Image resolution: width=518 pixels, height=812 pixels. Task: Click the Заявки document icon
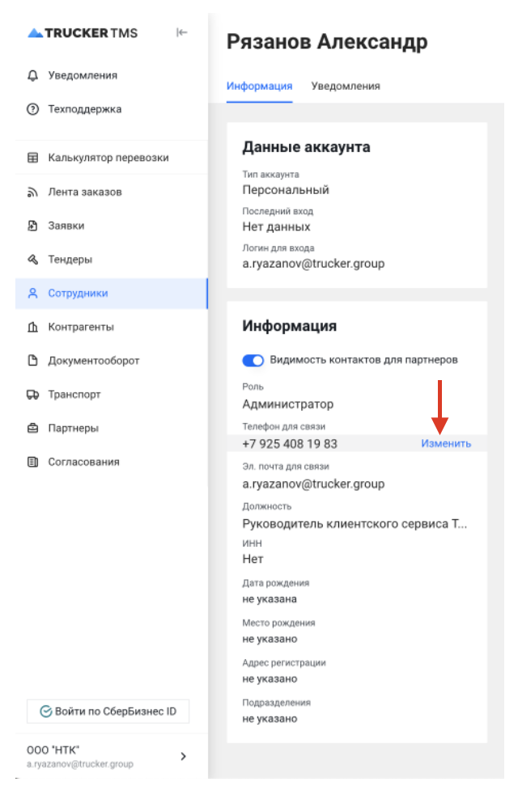click(33, 226)
